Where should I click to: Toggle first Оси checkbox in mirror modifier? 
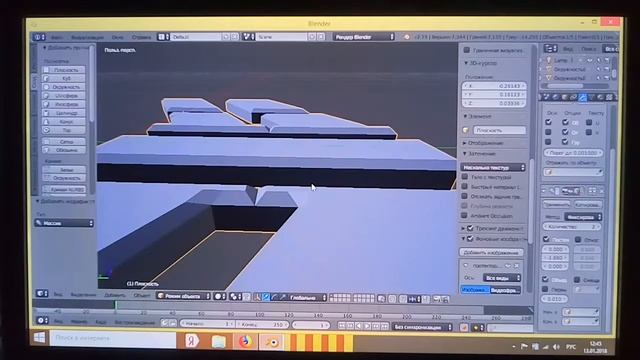(x=548, y=122)
